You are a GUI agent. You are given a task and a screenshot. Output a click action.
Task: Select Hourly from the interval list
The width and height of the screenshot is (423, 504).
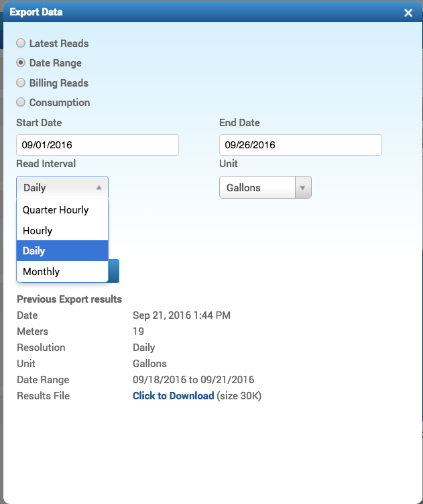(x=62, y=231)
